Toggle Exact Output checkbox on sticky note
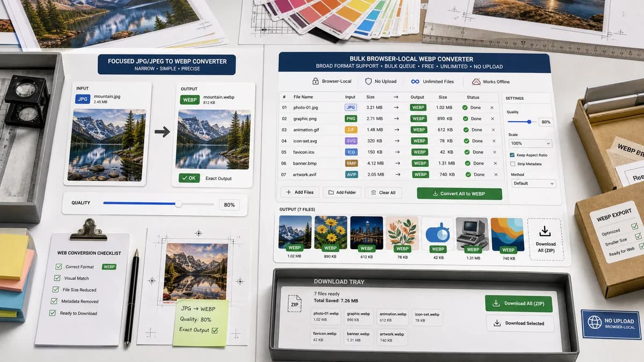644x362 pixels. point(215,330)
